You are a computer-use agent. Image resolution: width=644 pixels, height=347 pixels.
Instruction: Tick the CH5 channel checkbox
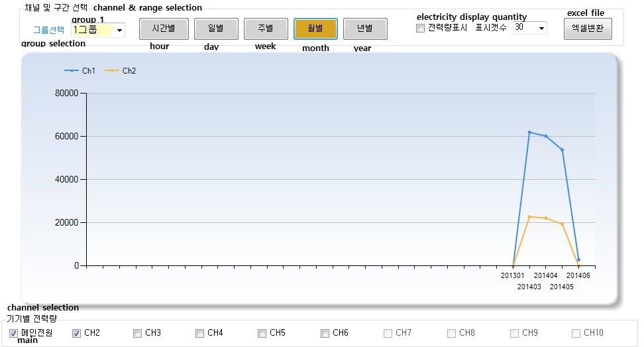tap(262, 333)
